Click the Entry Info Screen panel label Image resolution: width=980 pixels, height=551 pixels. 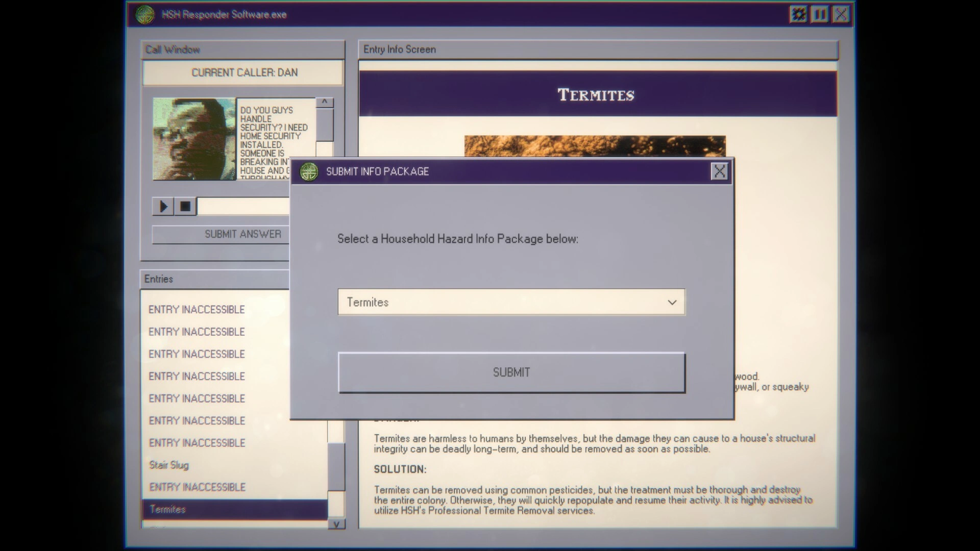[x=400, y=48]
